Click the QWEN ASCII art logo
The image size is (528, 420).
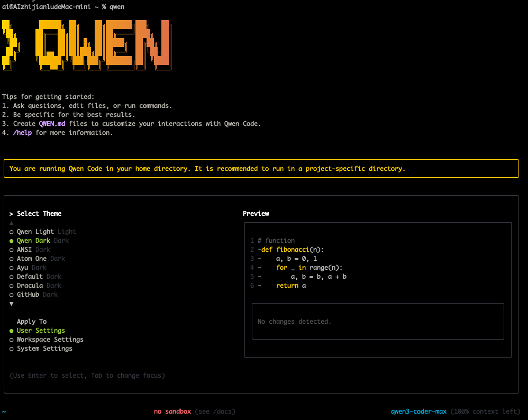(x=103, y=45)
